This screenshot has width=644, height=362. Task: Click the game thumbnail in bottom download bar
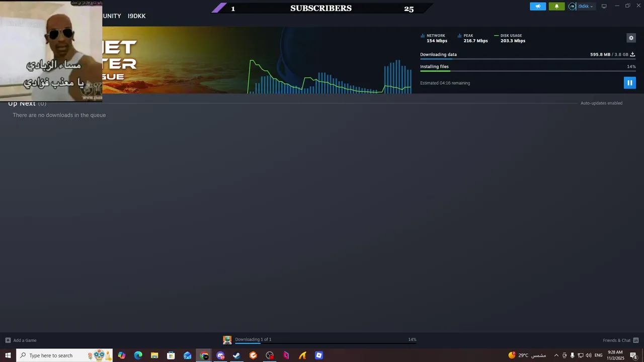click(x=227, y=340)
